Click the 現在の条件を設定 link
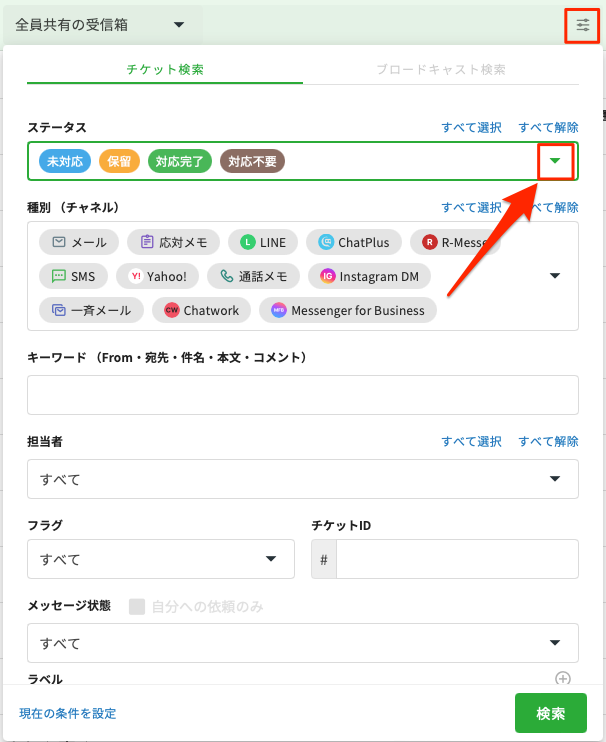 [x=68, y=713]
